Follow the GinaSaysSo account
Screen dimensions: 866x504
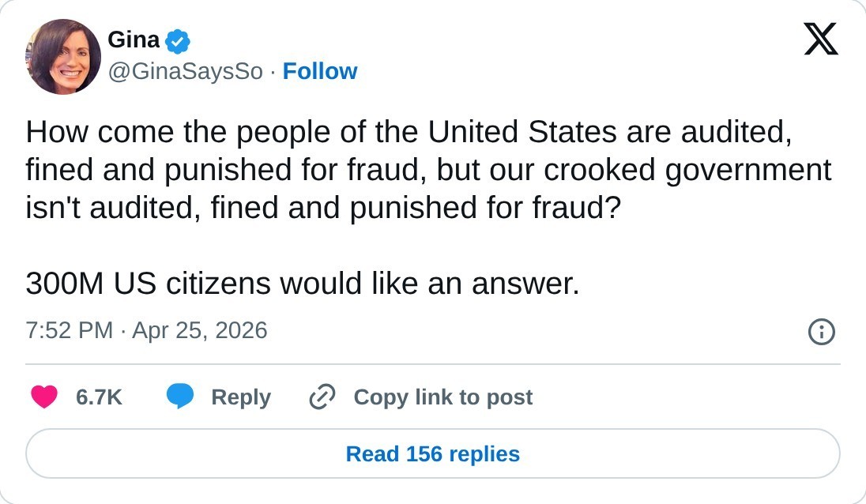[320, 71]
